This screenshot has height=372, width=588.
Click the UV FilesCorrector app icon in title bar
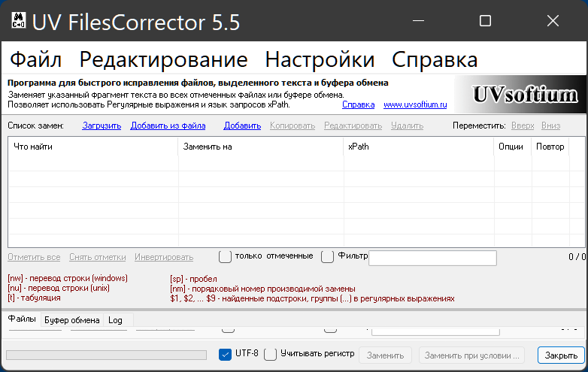[18, 20]
